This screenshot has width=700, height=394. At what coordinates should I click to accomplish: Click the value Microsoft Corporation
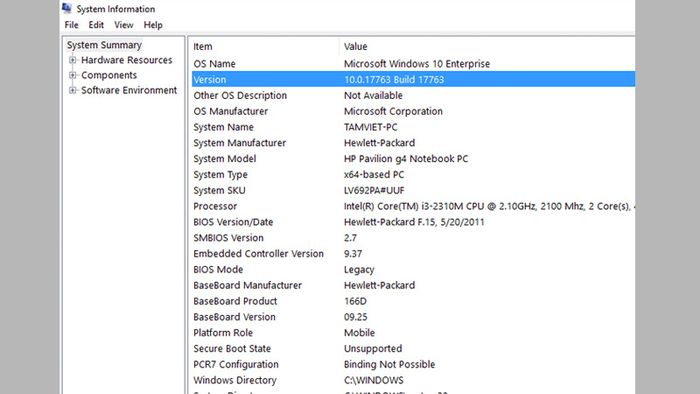point(393,111)
